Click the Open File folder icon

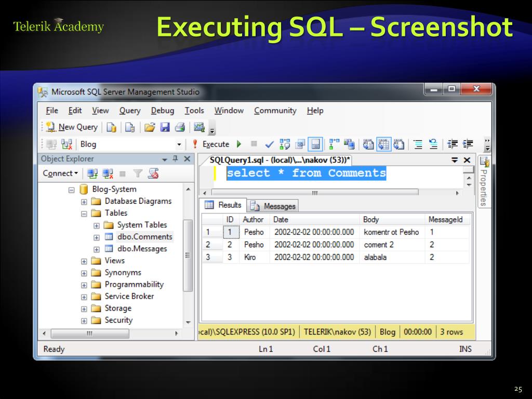(149, 127)
